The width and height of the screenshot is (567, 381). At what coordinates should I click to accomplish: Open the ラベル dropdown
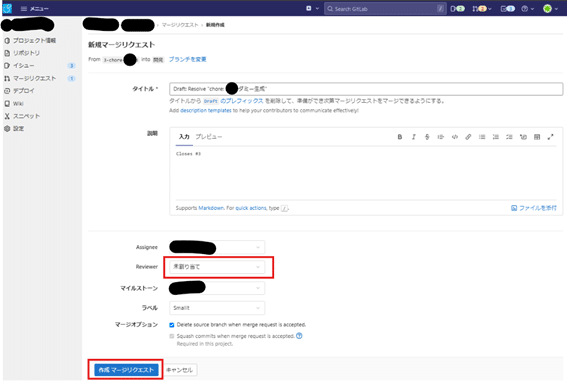[217, 308]
